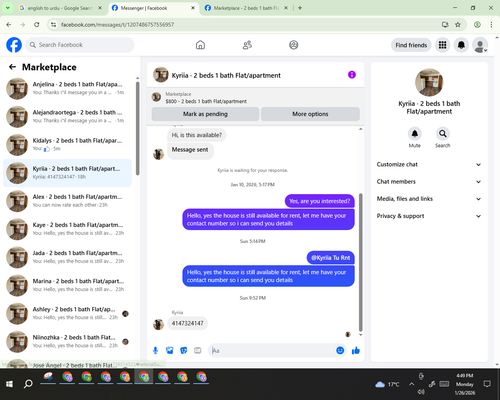The height and width of the screenshot is (400, 500).
Task: Expand Chat members section
Action: [429, 182]
